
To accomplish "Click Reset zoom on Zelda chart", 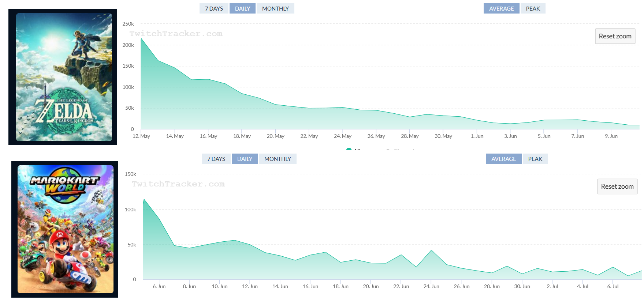I will click(615, 36).
